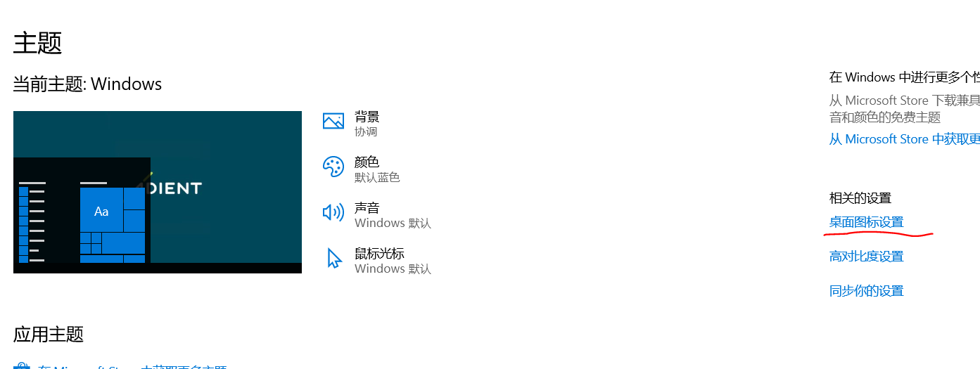Click the 协调 text under 背景
This screenshot has height=369, width=980.
(366, 132)
